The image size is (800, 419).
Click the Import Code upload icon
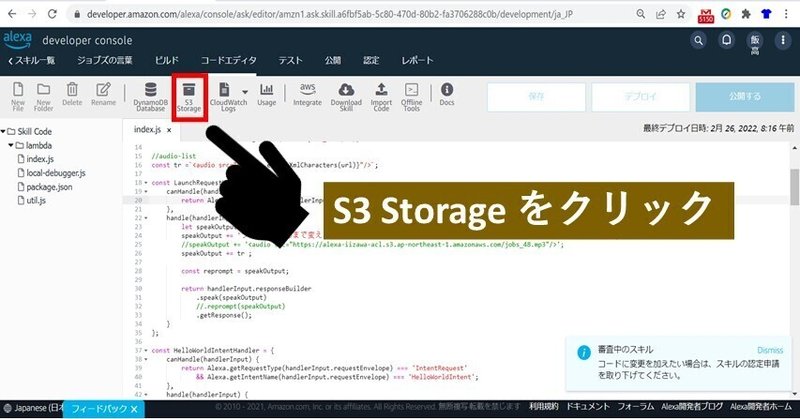[381, 96]
